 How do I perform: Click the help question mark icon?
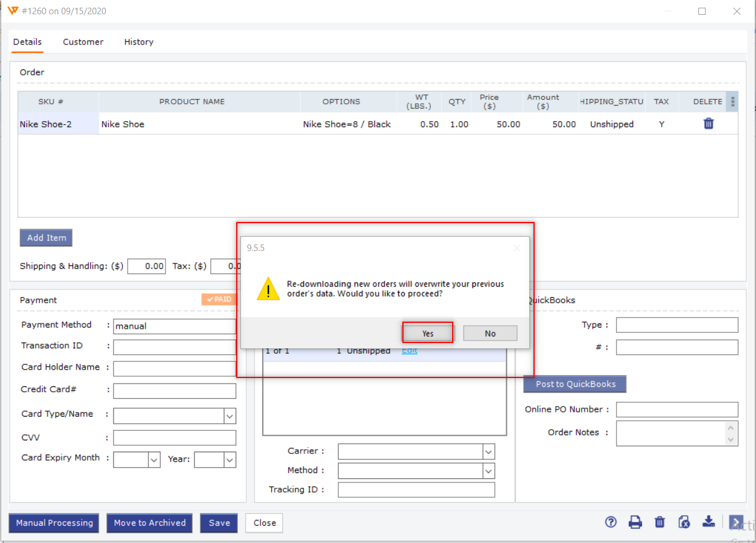611,522
